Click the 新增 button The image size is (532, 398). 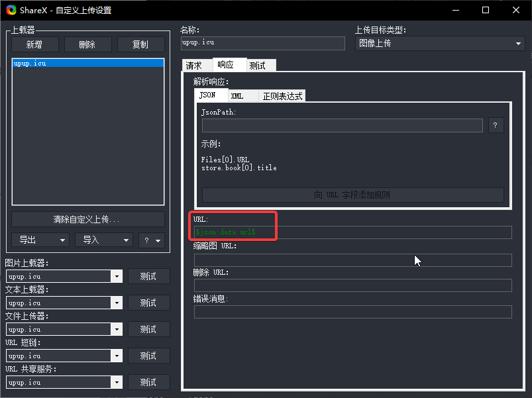34,44
